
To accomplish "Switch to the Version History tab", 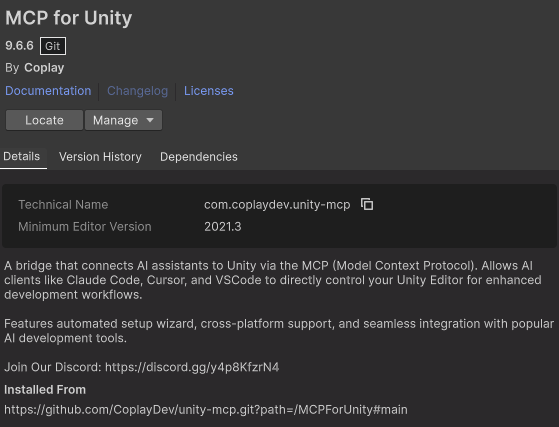I will (100, 157).
